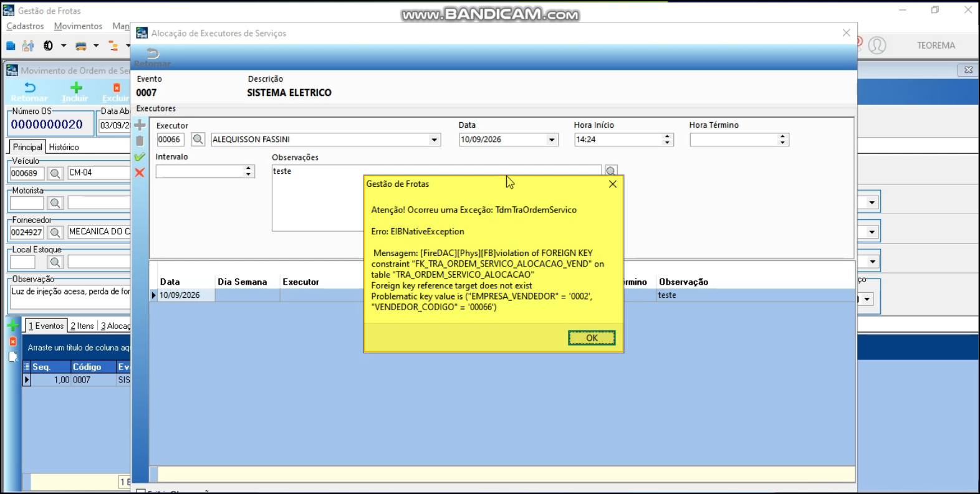
Task: Click OK in the Gestão de Frotas error dialog
Action: pyautogui.click(x=592, y=338)
